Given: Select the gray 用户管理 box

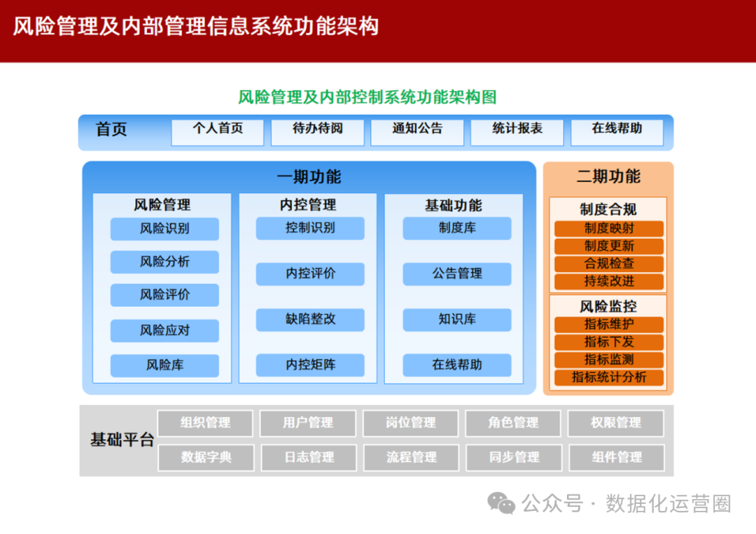Looking at the screenshot, I should (x=308, y=423).
